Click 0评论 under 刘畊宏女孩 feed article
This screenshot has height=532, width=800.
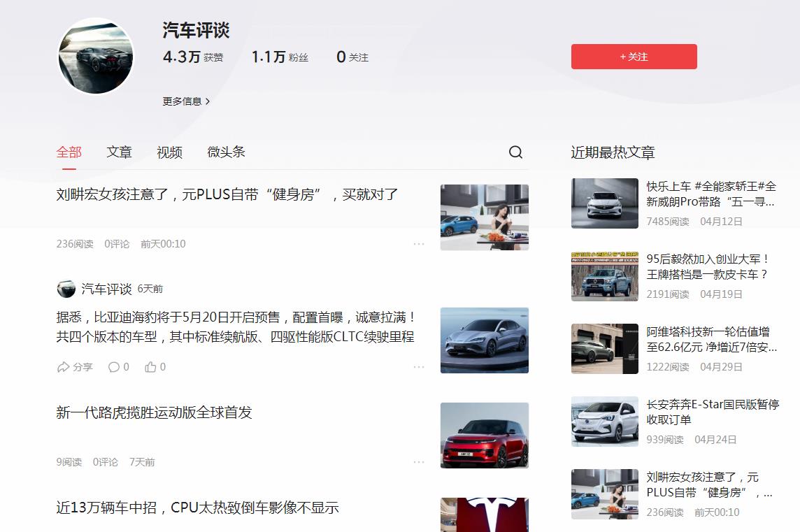click(117, 244)
